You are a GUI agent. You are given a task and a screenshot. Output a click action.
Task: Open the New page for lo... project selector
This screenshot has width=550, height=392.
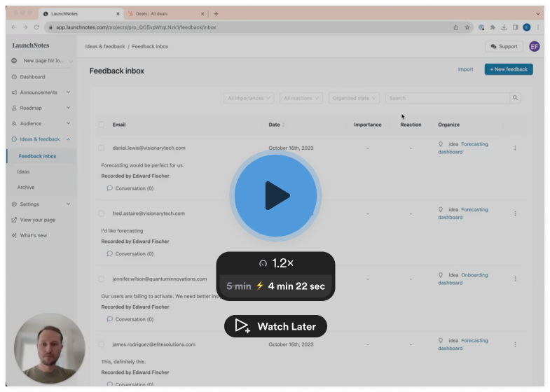(42, 61)
